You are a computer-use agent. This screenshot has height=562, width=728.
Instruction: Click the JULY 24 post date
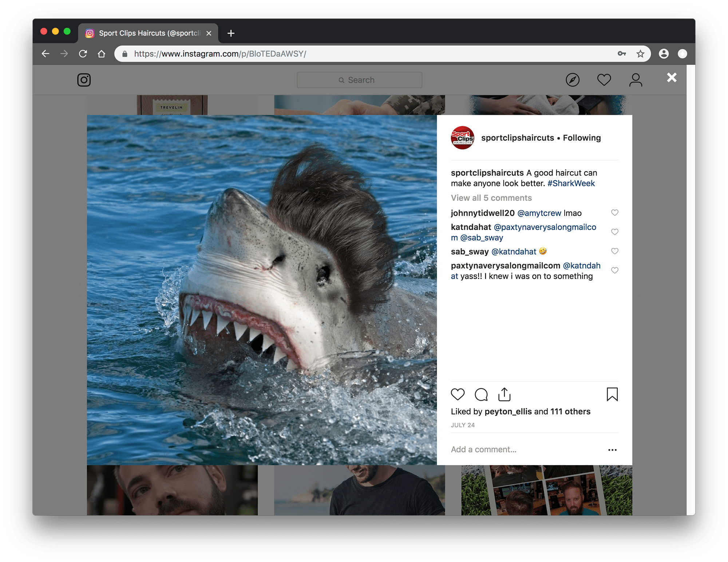click(463, 425)
